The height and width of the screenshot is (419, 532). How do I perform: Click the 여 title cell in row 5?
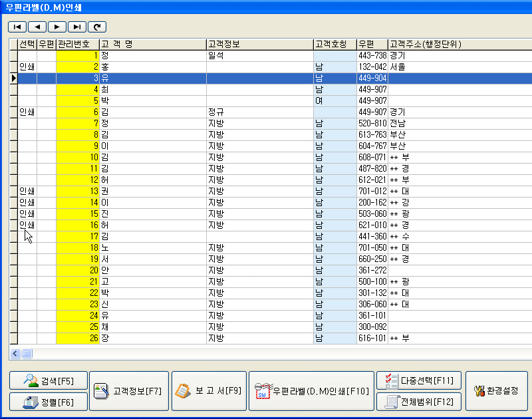[335, 101]
